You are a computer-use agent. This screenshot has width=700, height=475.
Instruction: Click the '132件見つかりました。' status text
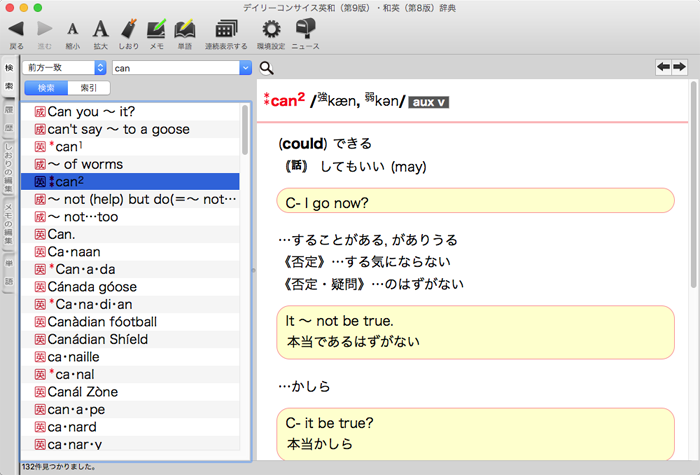(59, 467)
